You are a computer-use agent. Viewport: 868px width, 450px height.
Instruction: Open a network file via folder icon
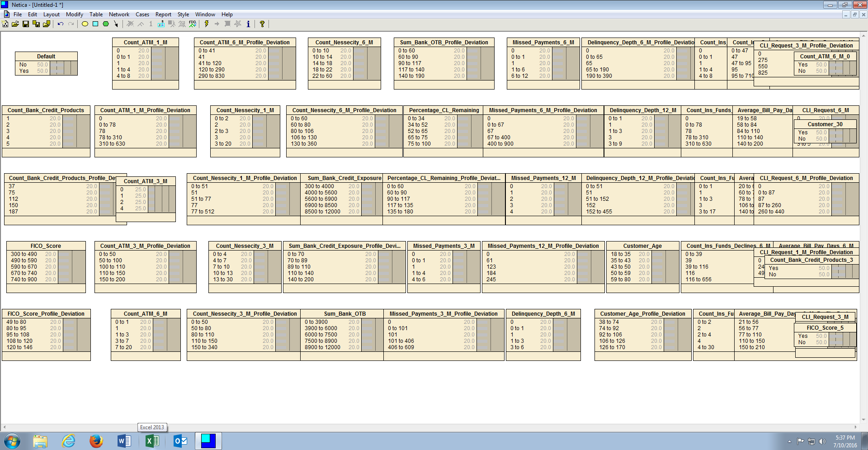click(x=15, y=24)
